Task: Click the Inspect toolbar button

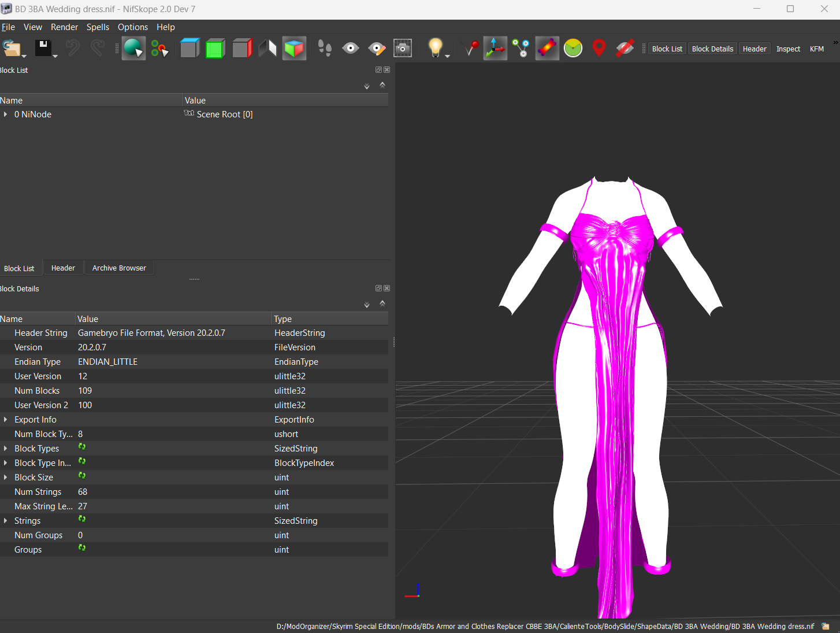Action: click(788, 49)
